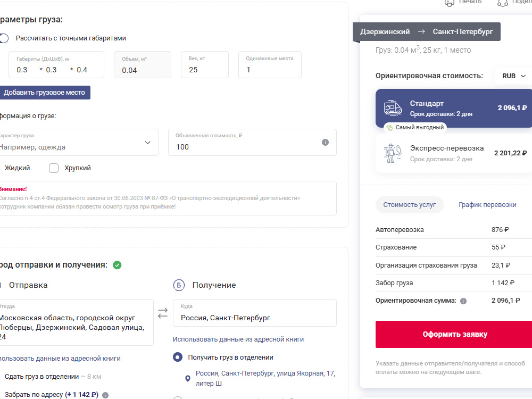Click the share icon at top right
This screenshot has height=399, width=532.
(503, 2)
